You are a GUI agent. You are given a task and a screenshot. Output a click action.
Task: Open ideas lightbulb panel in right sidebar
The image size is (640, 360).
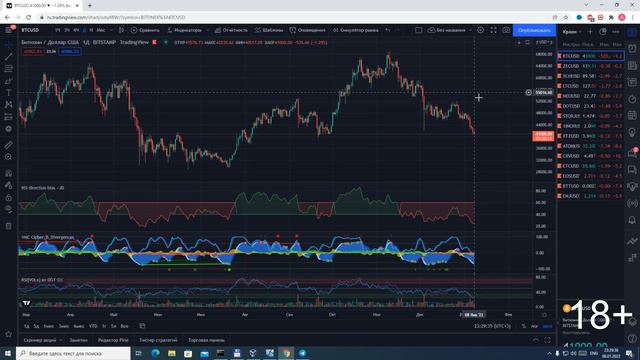tap(632, 133)
